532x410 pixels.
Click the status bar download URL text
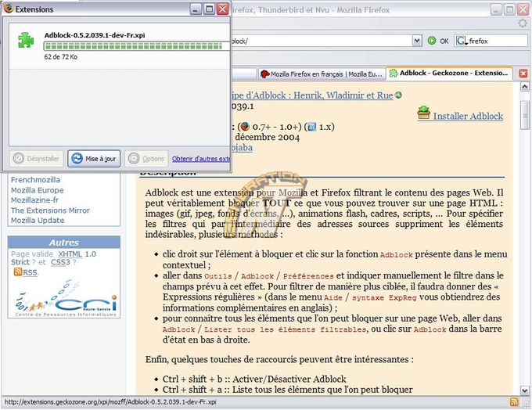(x=110, y=402)
